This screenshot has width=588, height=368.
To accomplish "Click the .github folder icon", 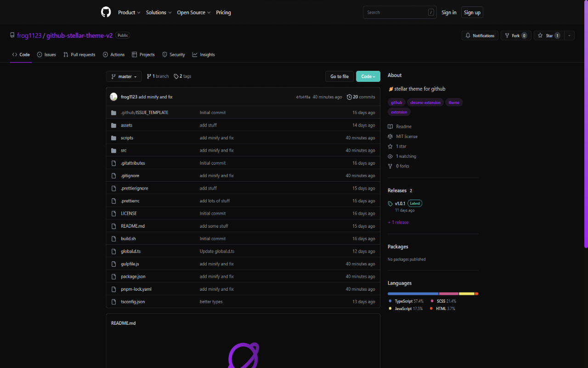I will pos(114,113).
